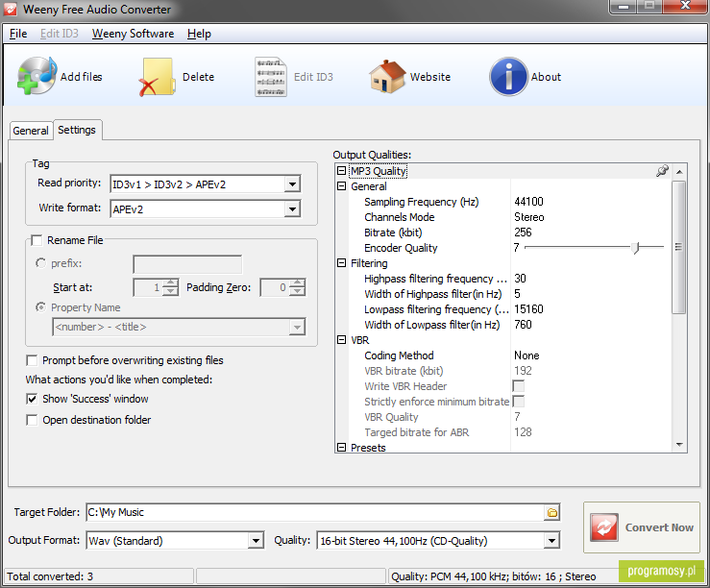Screen dimensions: 710x588
Task: Increase the Padding Zero value
Action: [x=297, y=282]
